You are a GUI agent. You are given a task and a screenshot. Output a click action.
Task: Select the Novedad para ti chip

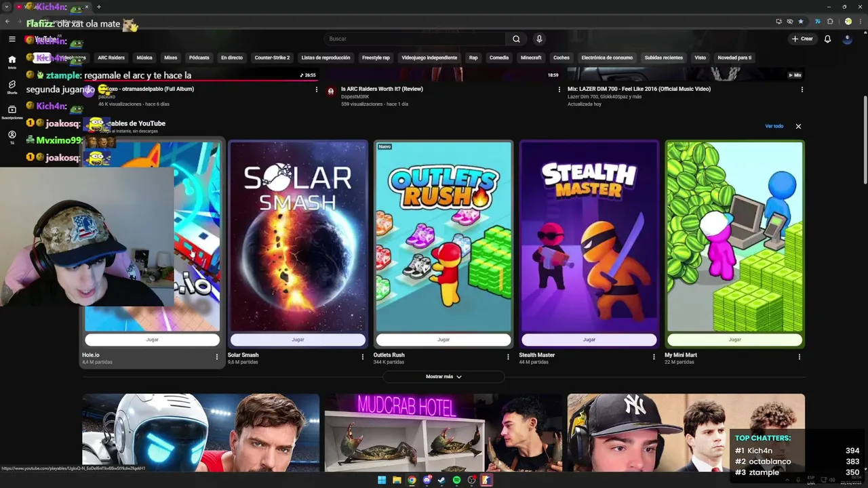coord(734,58)
